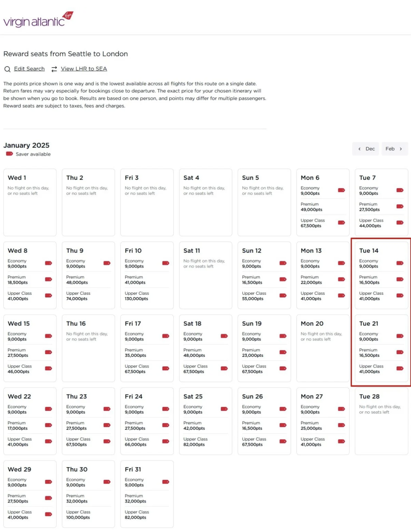Click the Edit Search magnifier icon
Screen dimensions: 411x532
[x=7, y=69]
